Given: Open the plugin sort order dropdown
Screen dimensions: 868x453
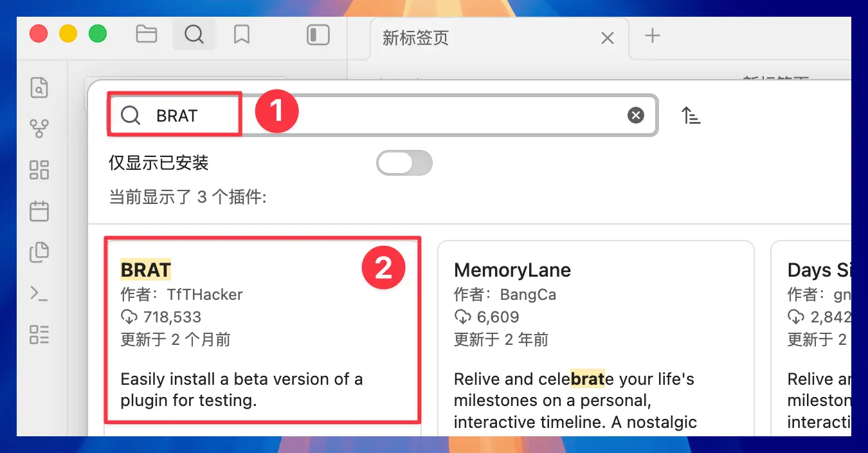Looking at the screenshot, I should 691,116.
